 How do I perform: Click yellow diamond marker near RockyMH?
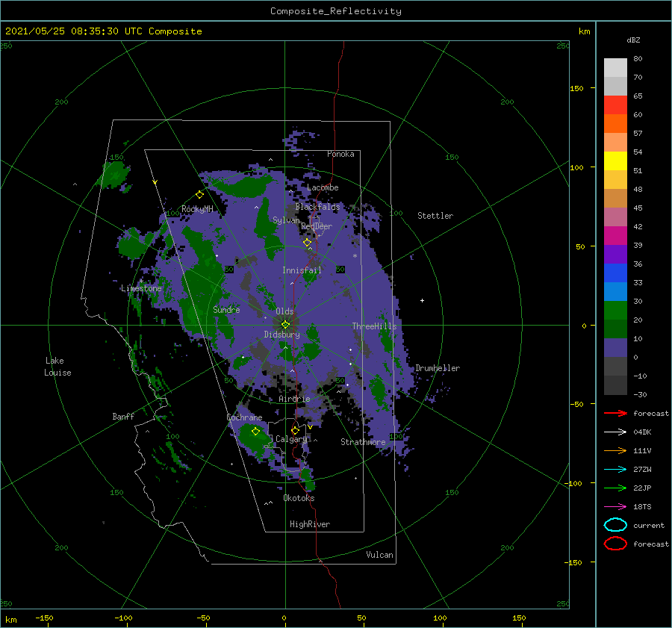(199, 195)
